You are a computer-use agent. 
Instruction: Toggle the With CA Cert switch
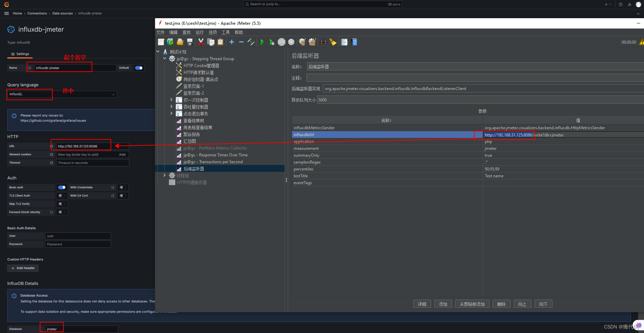123,196
